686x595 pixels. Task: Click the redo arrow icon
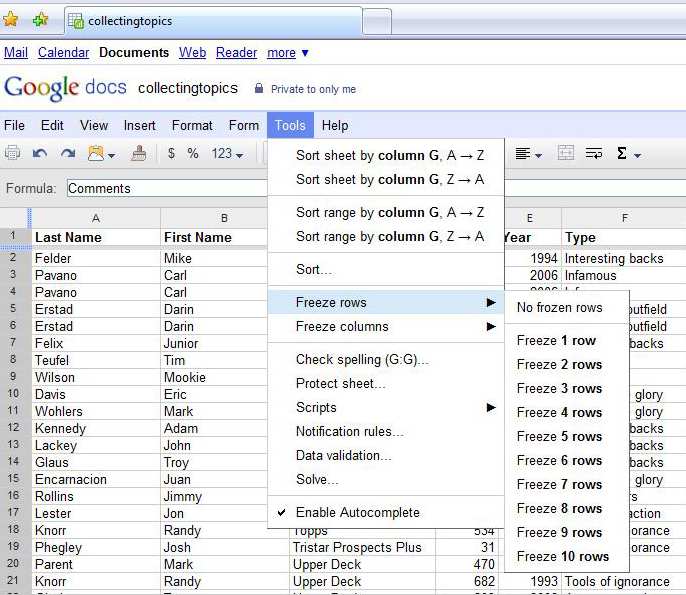click(x=68, y=154)
